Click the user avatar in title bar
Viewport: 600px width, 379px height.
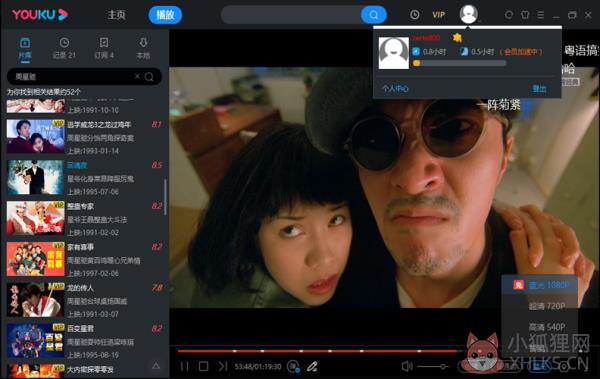click(x=468, y=14)
